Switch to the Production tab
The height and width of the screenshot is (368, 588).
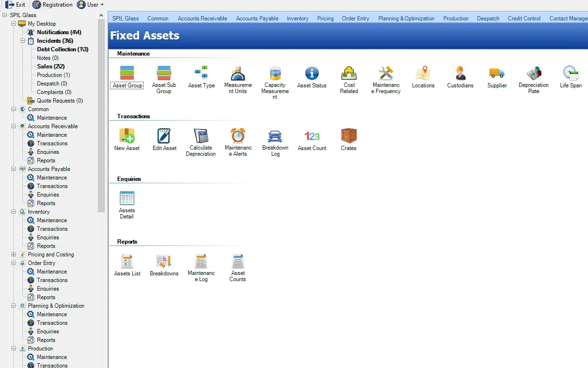pos(456,19)
